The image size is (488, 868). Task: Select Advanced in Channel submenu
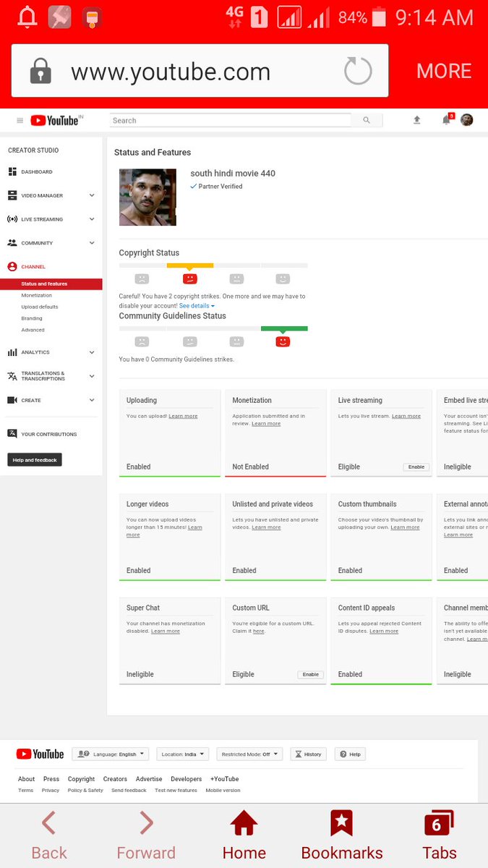33,330
